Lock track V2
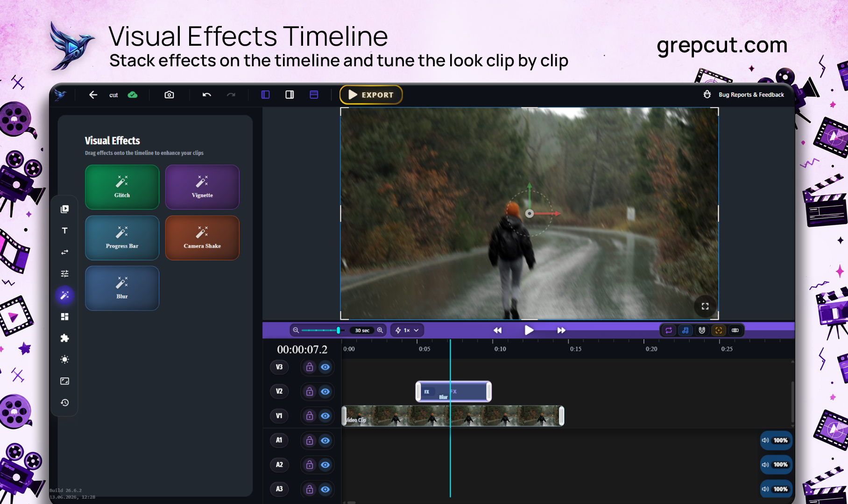 310,392
